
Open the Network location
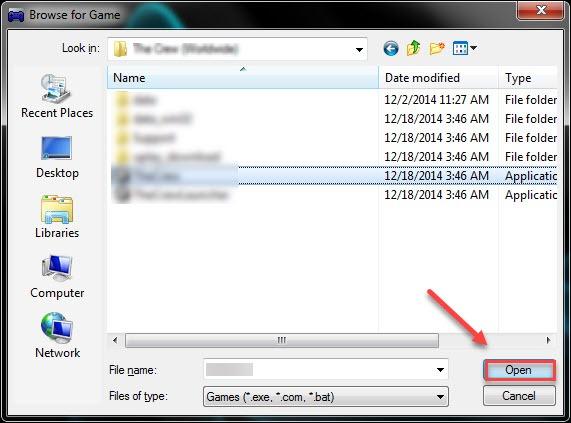tap(57, 328)
